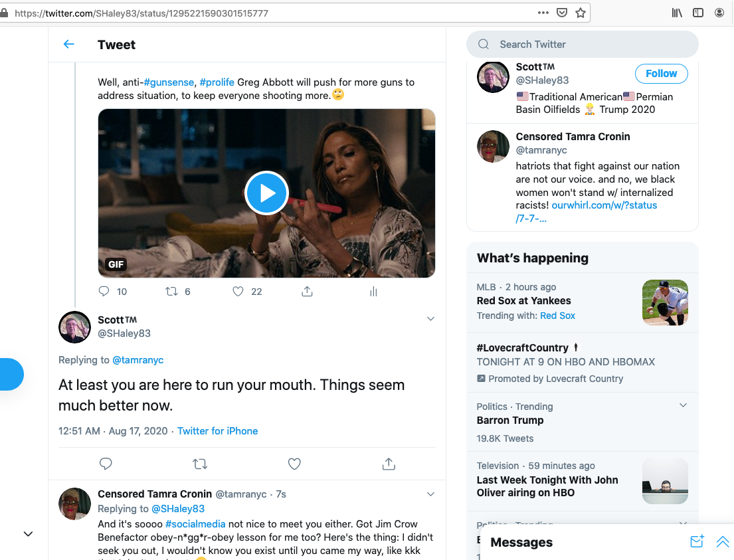Play the GIF in the tweet
This screenshot has height=560, width=734.
[266, 193]
